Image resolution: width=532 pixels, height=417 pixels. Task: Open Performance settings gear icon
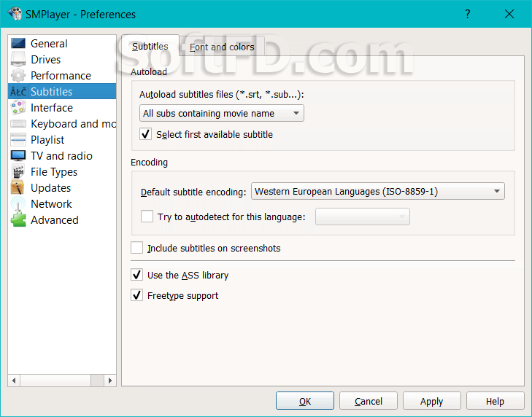click(x=18, y=75)
